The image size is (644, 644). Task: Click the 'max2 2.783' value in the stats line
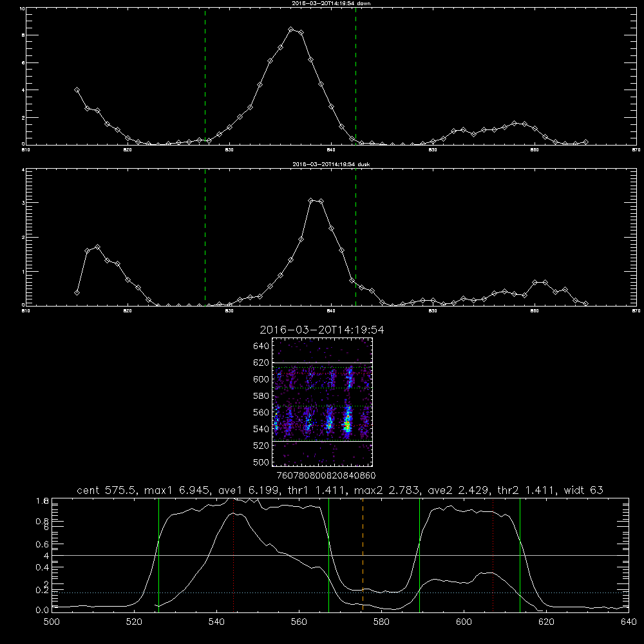(x=388, y=490)
